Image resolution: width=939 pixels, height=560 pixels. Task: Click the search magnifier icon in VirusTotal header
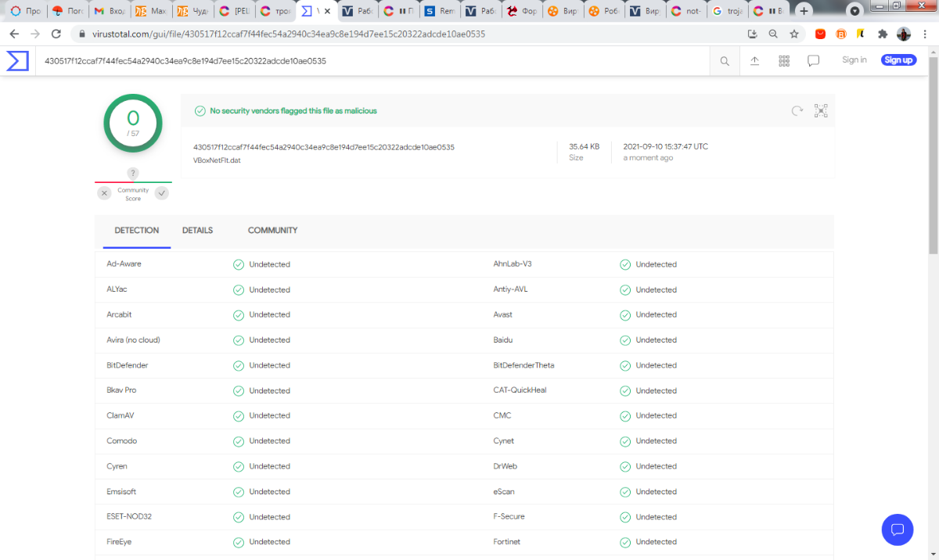coord(725,61)
